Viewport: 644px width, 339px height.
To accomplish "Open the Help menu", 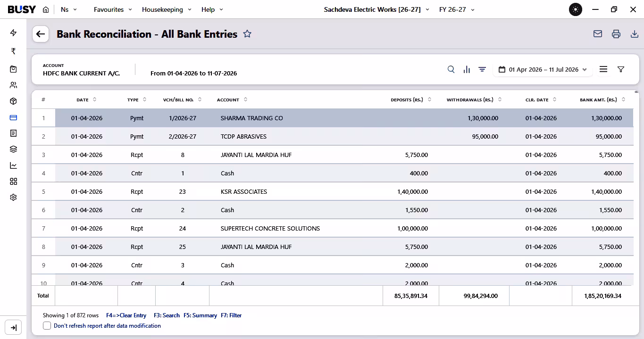I will click(x=212, y=9).
